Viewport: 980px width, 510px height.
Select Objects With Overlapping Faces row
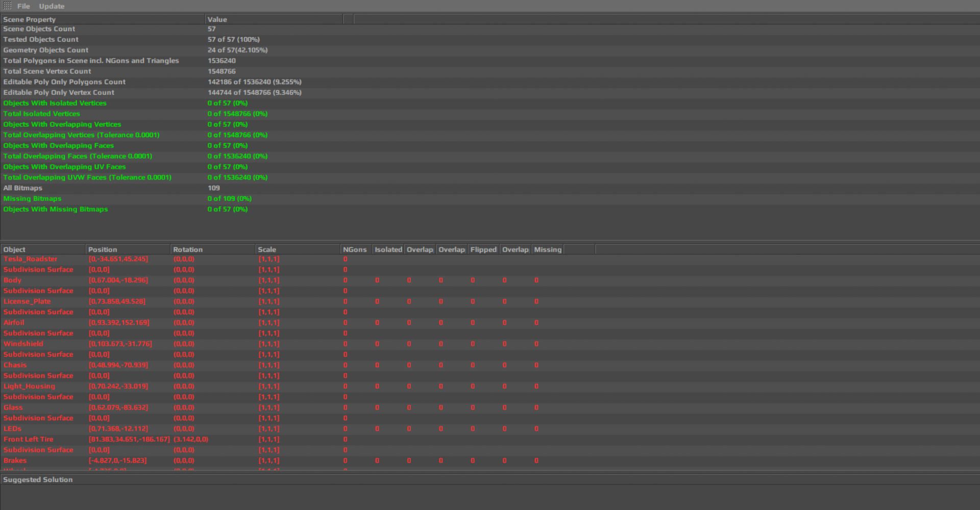(x=490, y=145)
